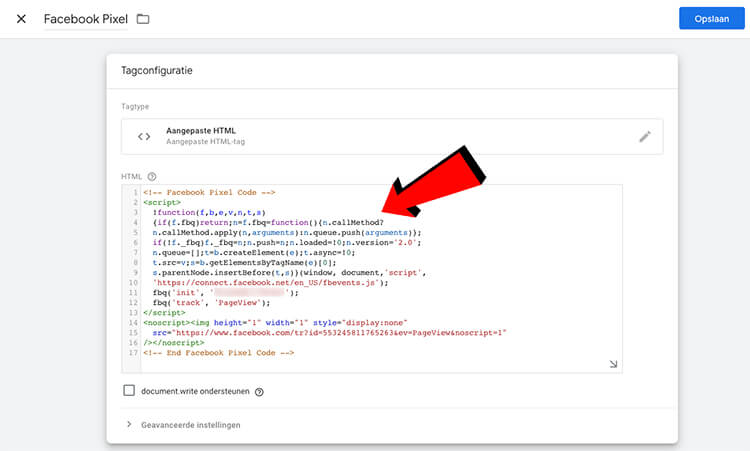Open the HTML help question mark icon

pyautogui.click(x=152, y=176)
